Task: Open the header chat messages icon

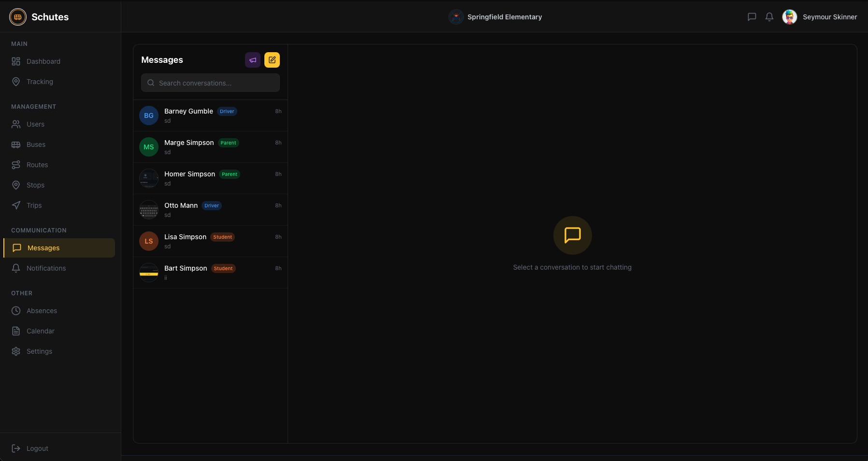Action: pyautogui.click(x=752, y=17)
